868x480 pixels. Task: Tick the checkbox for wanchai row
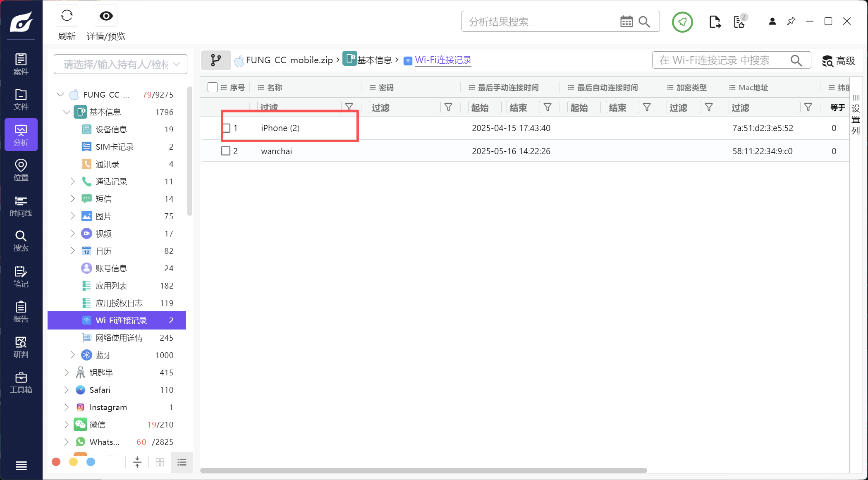[x=226, y=151]
